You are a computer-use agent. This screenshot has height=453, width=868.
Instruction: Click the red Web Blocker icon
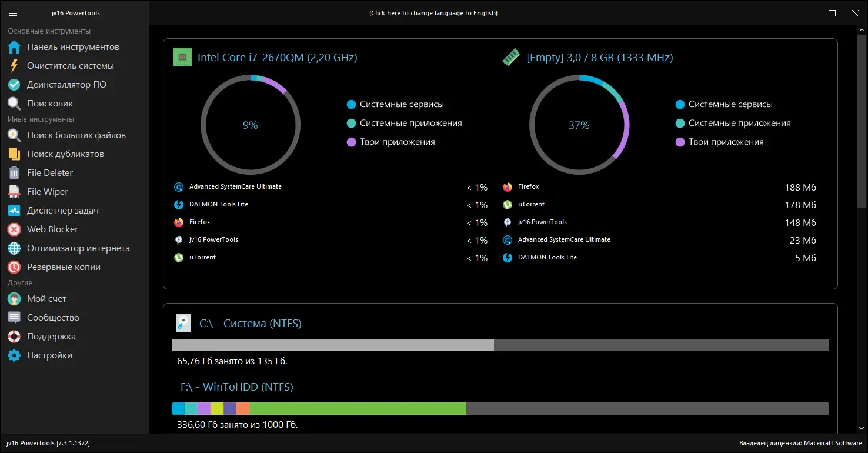pyautogui.click(x=14, y=229)
